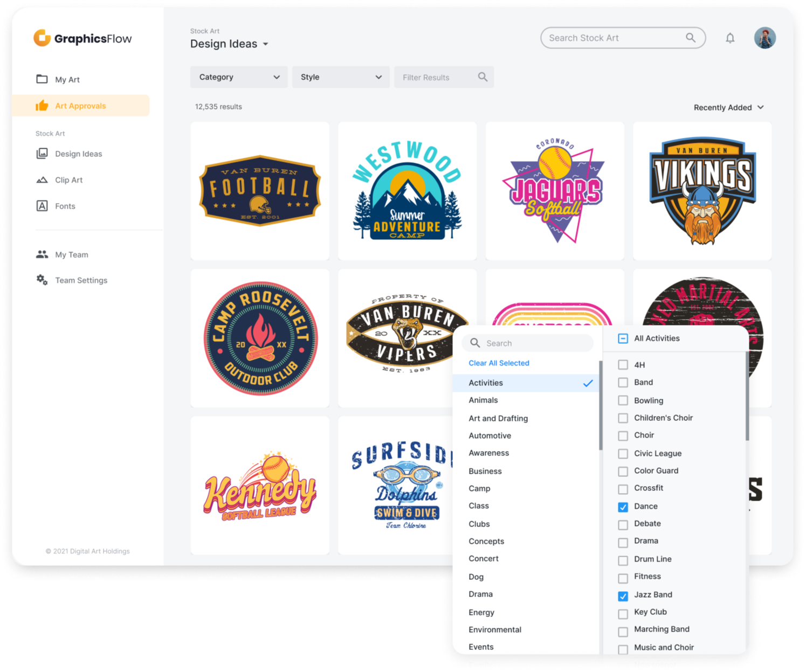Toggle the All Activities checkbox

(x=623, y=338)
